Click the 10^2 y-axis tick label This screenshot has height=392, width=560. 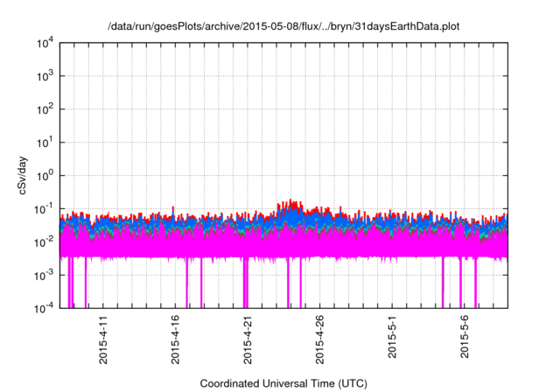pyautogui.click(x=45, y=109)
